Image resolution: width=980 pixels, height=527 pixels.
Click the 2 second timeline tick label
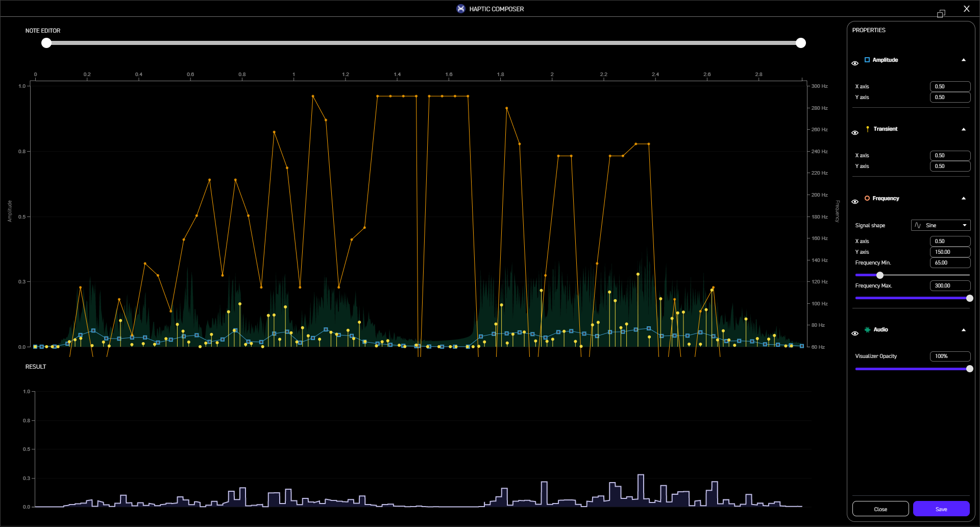(552, 75)
